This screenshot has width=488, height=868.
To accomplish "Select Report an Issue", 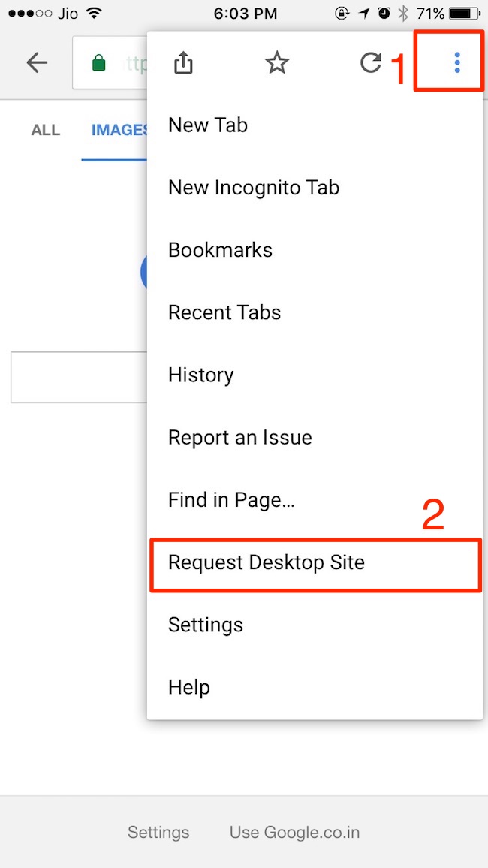I will coord(239,437).
